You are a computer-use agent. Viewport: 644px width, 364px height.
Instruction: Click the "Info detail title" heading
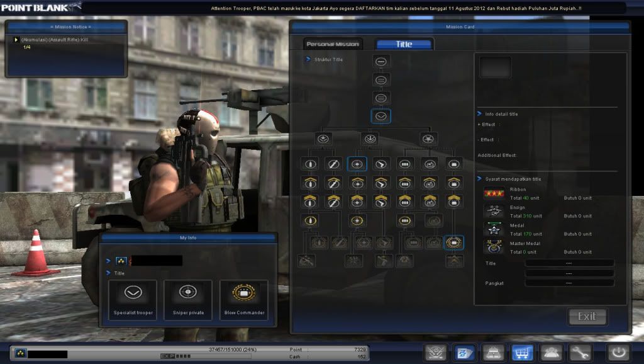501,114
